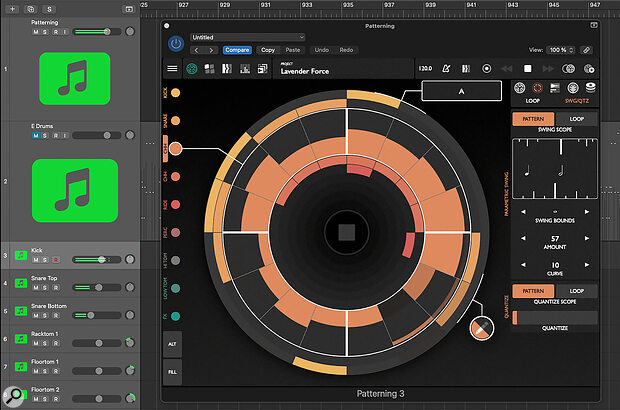Click the link icon beside View percentage
The width and height of the screenshot is (620, 410).
pyautogui.click(x=585, y=48)
